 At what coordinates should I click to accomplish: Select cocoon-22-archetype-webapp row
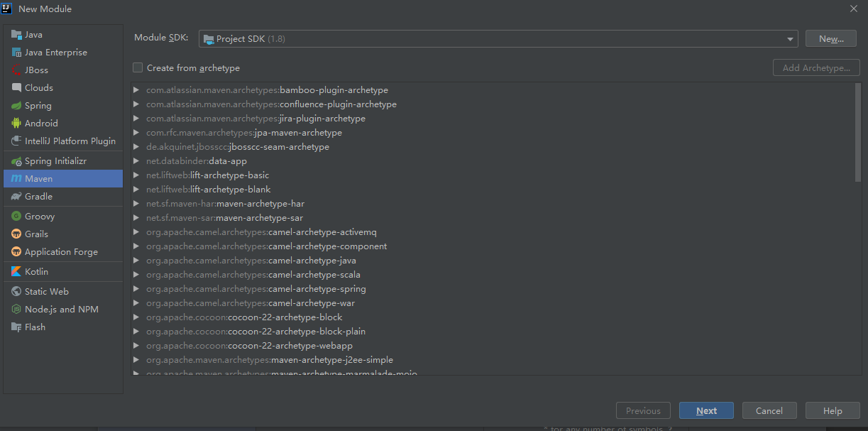493,346
